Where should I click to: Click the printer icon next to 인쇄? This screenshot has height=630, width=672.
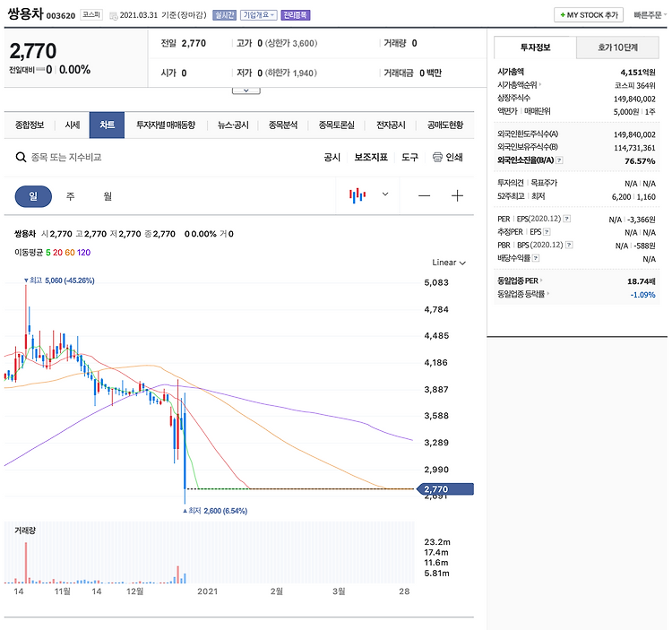[437, 158]
